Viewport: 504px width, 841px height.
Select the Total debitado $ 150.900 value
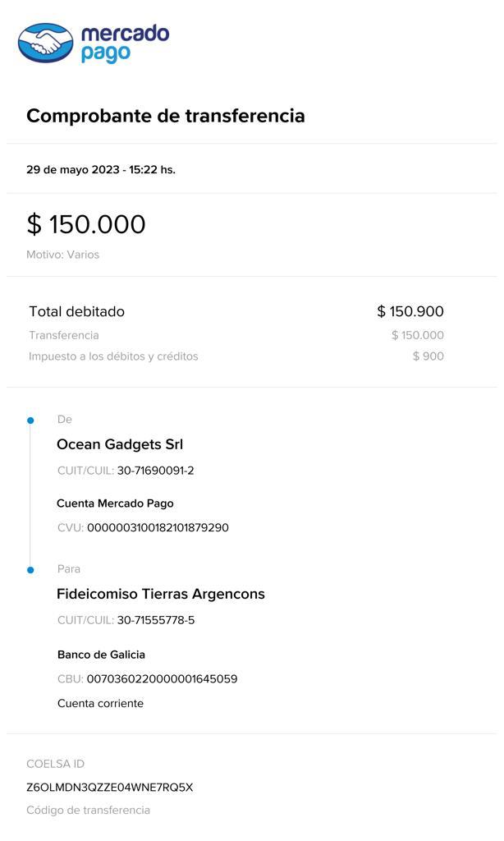point(410,311)
